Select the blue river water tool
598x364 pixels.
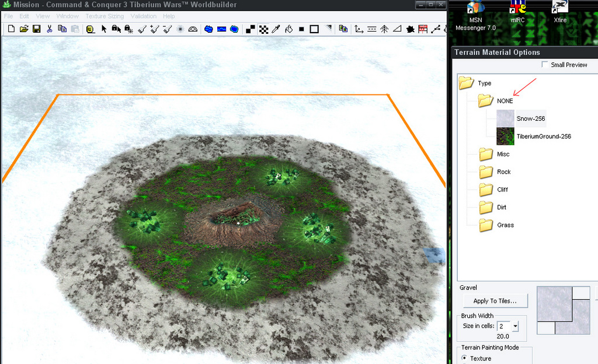coord(221,29)
